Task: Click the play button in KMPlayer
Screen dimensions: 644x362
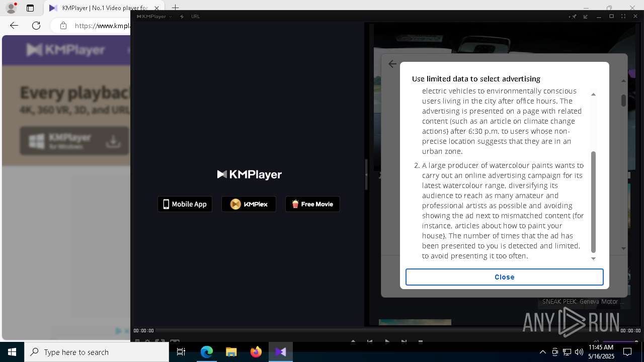Action: [x=387, y=341]
